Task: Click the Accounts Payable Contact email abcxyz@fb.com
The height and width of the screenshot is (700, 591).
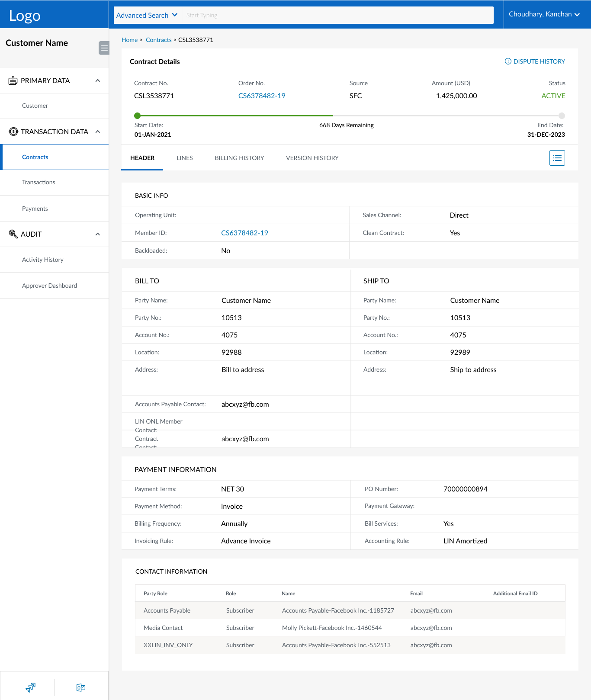Action: coord(245,404)
